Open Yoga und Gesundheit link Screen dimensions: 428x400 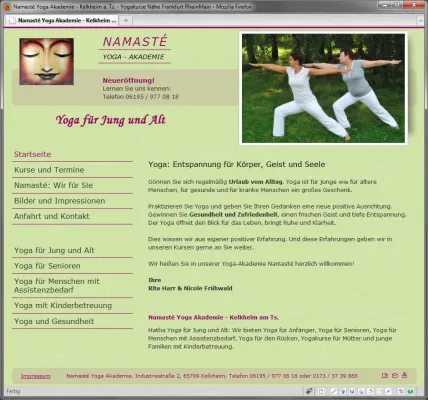coord(54,321)
